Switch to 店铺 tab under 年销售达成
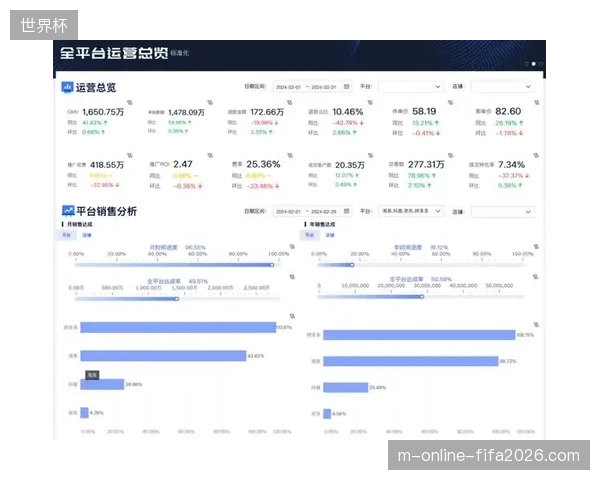 click(330, 235)
